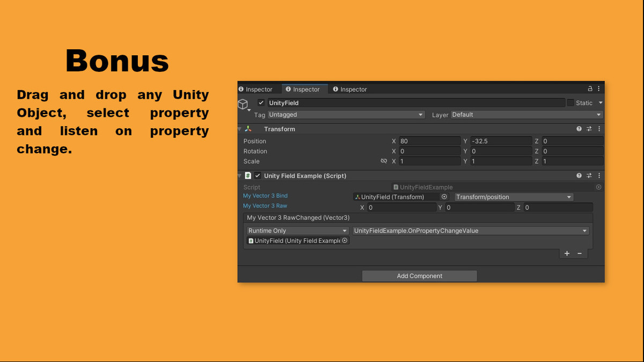Open Unity Field Example help reference

click(579, 175)
